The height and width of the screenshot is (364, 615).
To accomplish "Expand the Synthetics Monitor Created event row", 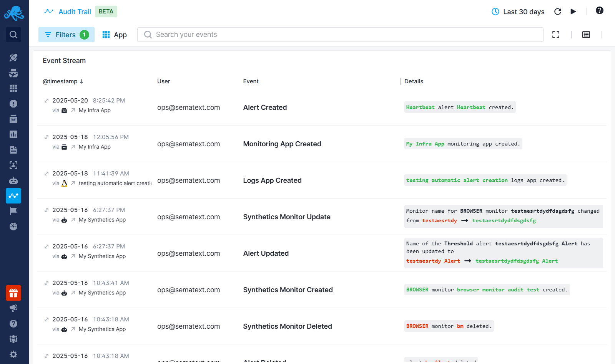I will [x=47, y=283].
